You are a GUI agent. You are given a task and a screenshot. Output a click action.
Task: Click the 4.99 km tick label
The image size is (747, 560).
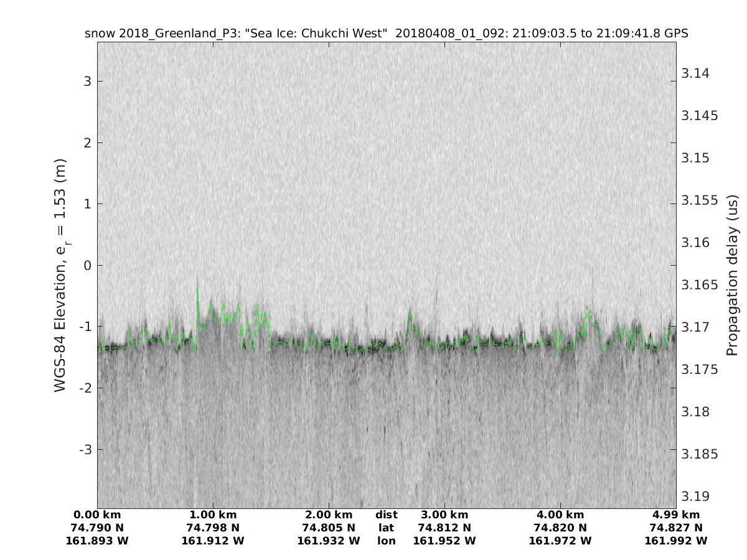pos(676,515)
